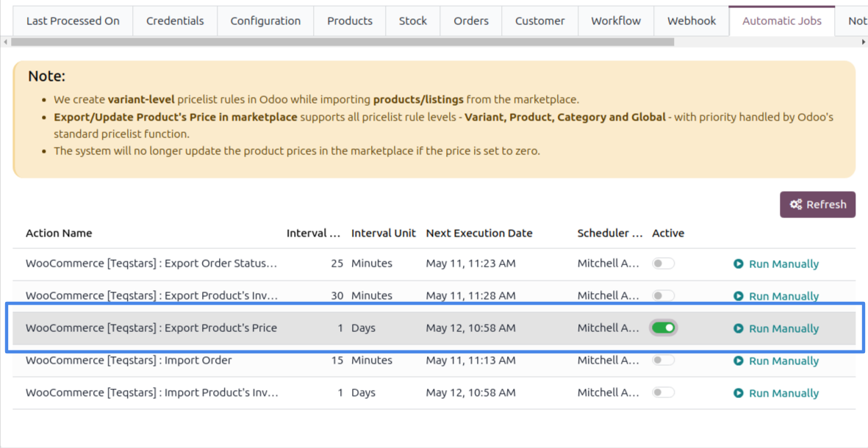Click the left arrow of tab scrollbar
This screenshot has height=448, width=868.
pyautogui.click(x=6, y=42)
